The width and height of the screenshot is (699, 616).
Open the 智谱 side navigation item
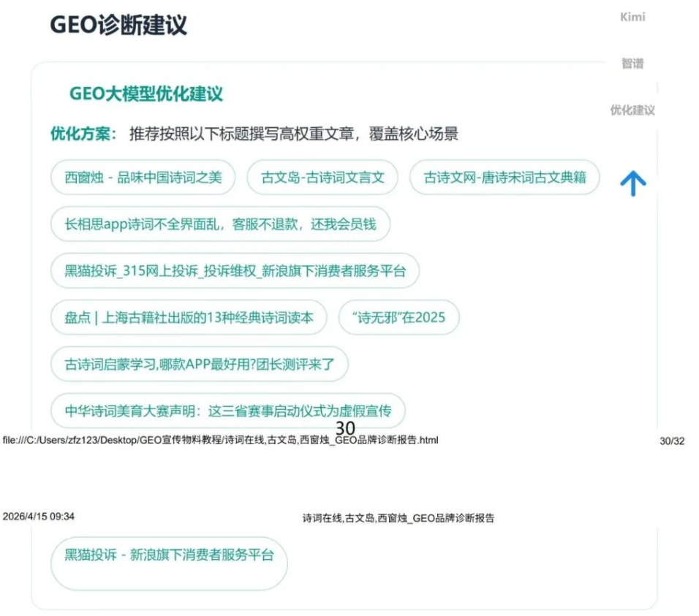coord(632,64)
